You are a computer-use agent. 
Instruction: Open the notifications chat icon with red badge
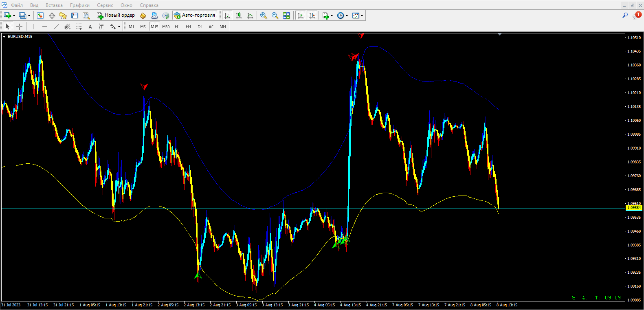tap(636, 15)
